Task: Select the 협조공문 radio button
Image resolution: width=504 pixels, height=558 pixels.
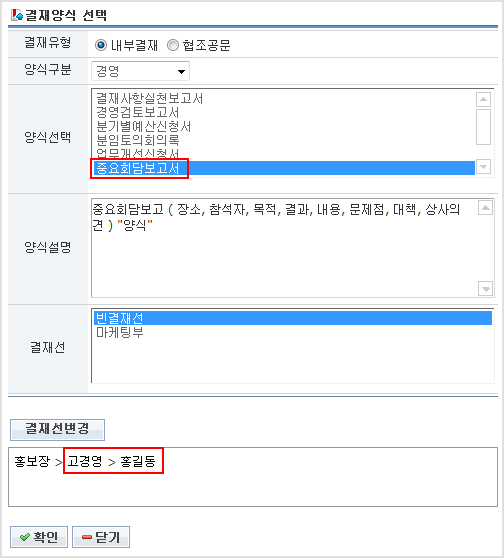Action: point(173,45)
